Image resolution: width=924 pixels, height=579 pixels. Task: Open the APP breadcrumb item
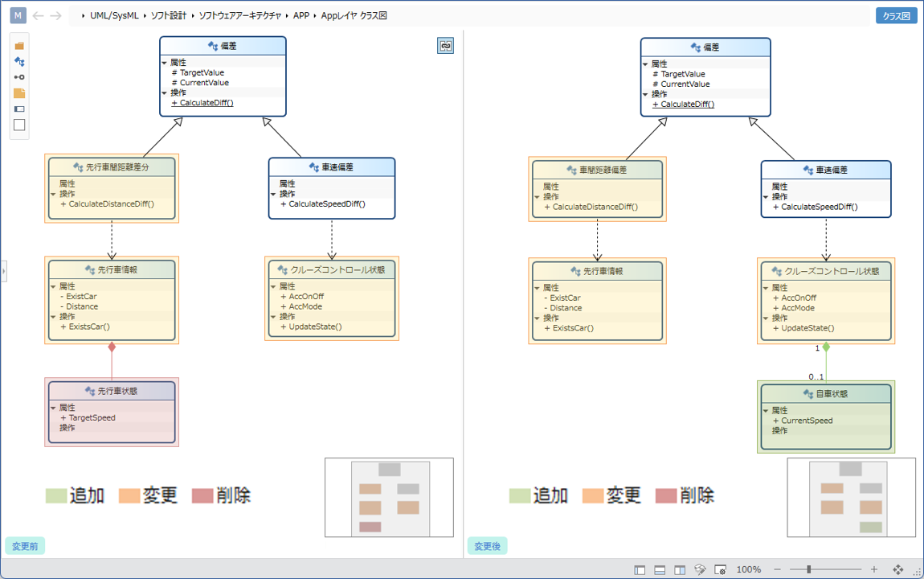point(301,16)
